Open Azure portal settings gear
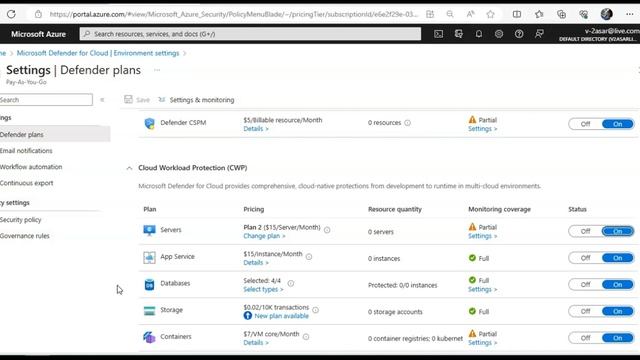640x360 pixels. [x=499, y=34]
